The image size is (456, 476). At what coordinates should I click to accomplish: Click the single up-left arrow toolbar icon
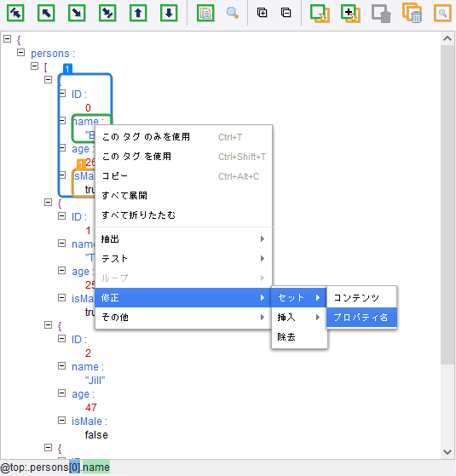[46, 13]
